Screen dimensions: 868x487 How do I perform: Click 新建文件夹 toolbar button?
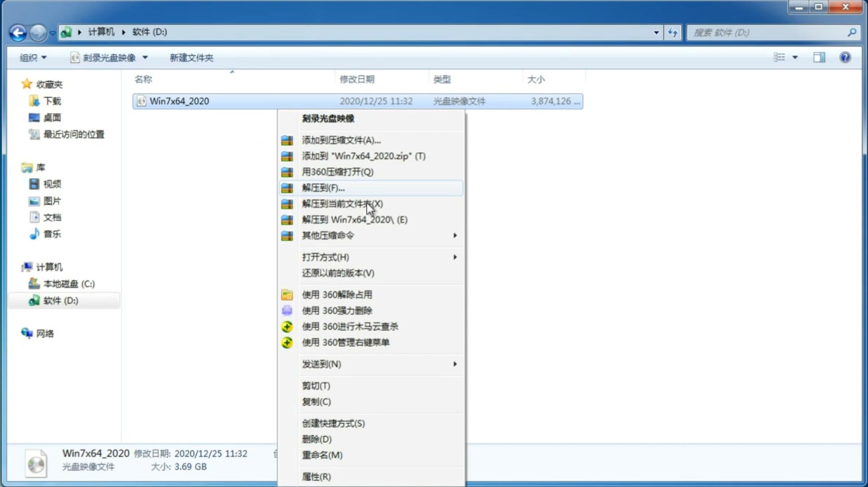click(191, 57)
